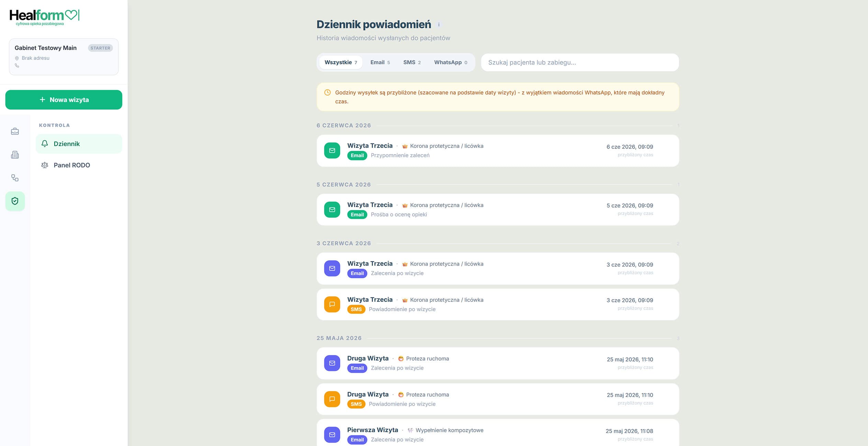The image size is (868, 446).
Task: Open the Prośba o ocenę opieki notification
Action: pos(498,210)
